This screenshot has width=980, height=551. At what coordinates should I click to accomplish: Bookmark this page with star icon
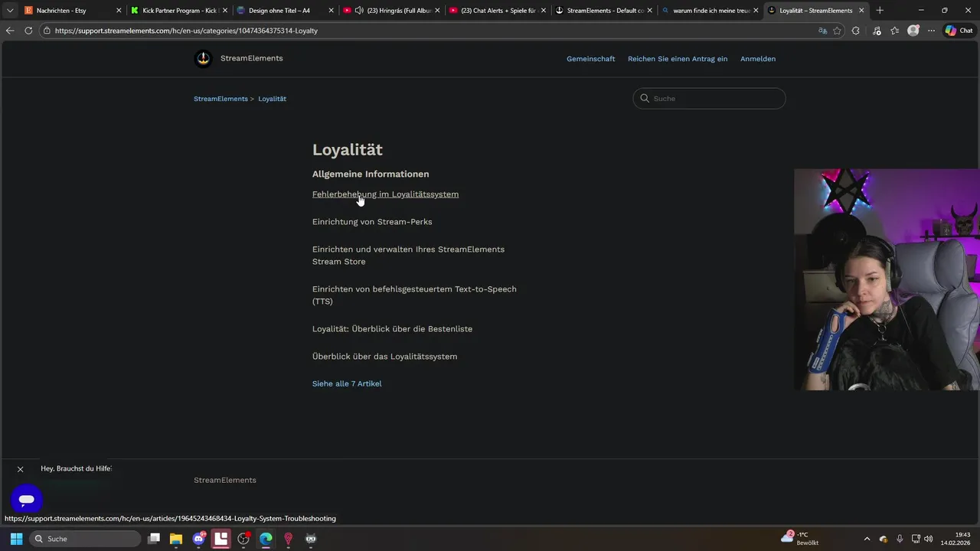[837, 31]
